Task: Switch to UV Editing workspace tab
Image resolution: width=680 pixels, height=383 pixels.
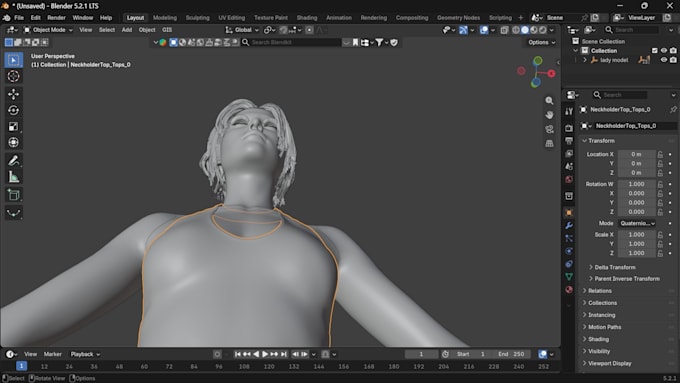Action: 232,18
